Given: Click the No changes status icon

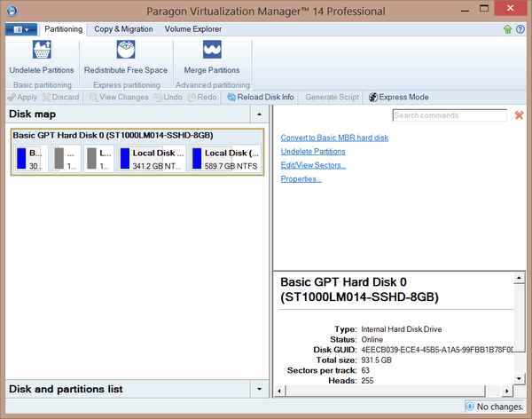Looking at the screenshot, I should (x=470, y=407).
